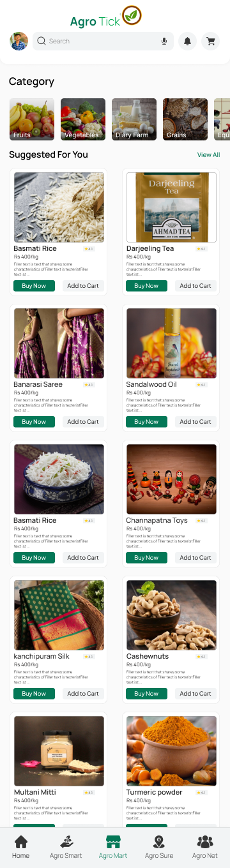The height and width of the screenshot is (868, 230).
Task: Buy Now the Darjeeling Tea
Action: pyautogui.click(x=146, y=286)
